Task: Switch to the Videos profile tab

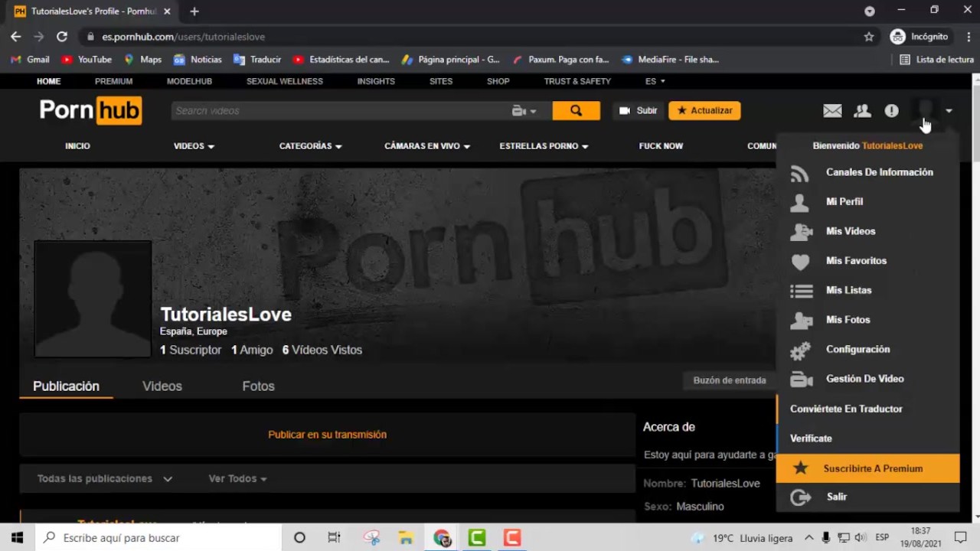Action: (x=162, y=386)
